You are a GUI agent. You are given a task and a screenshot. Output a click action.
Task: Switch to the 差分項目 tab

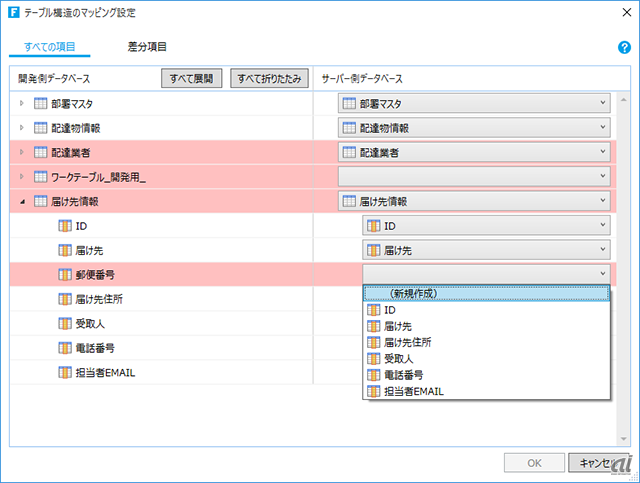147,47
